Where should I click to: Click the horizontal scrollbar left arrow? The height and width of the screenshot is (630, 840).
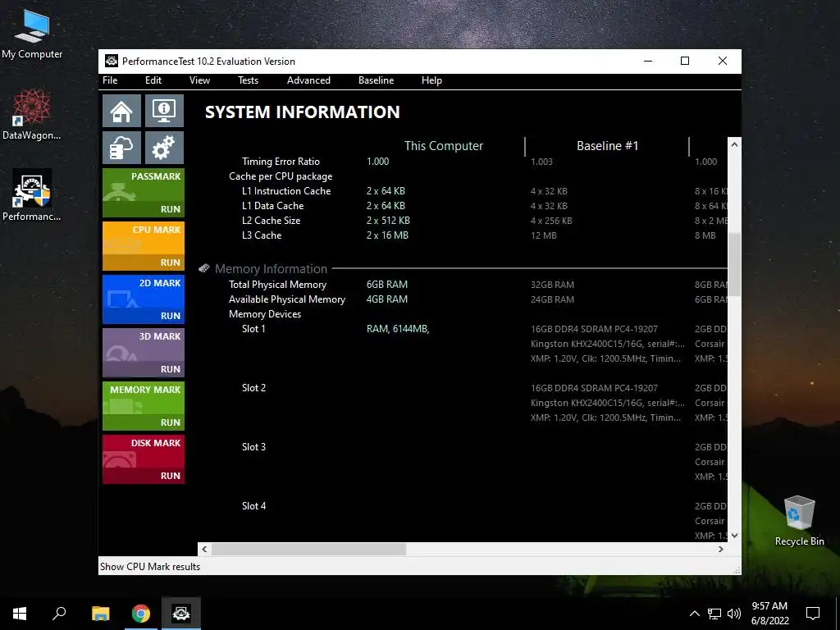204,549
